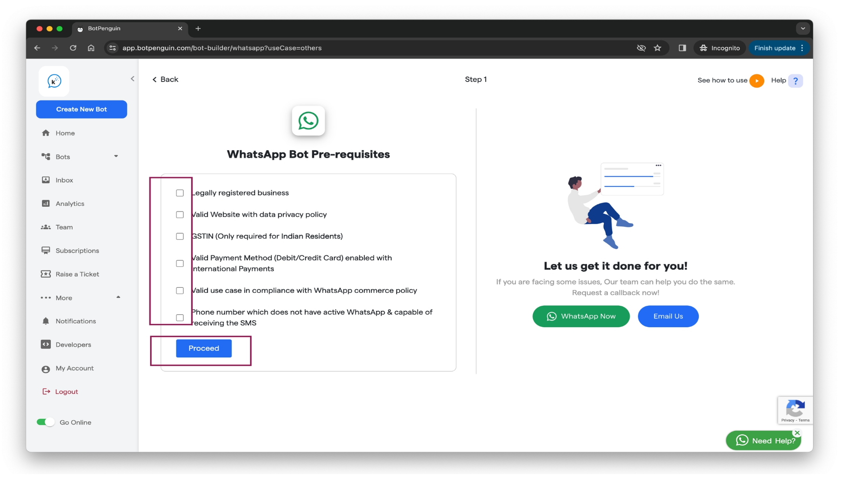Screen dimensions: 868x502
Task: Click the reCAPTCHA badge icon
Action: pyautogui.click(x=795, y=410)
